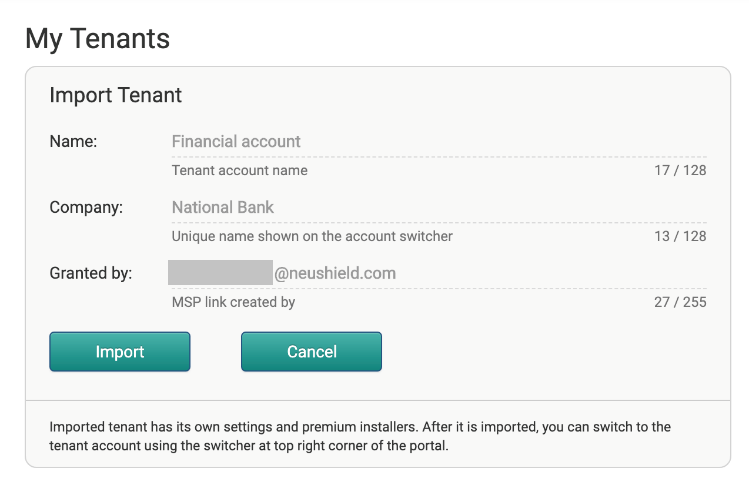Screen dimensions: 749x495
Task: Click the imported tenant info paragraph
Action: [360, 436]
